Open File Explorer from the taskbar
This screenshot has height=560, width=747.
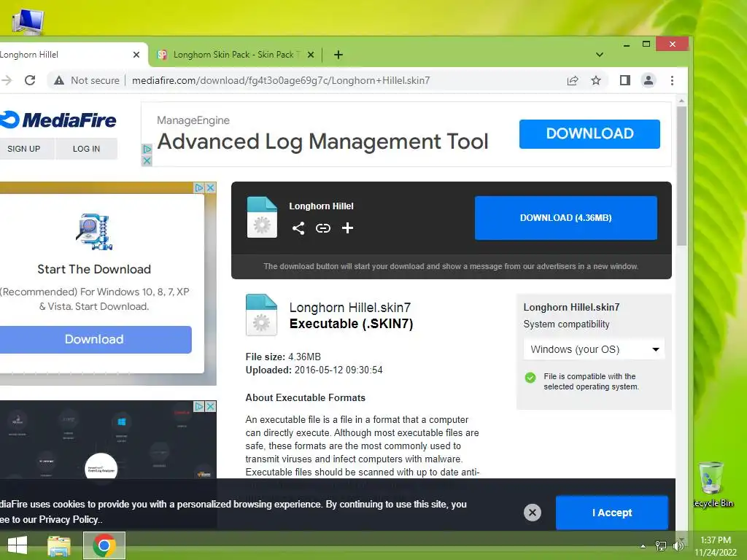(59, 545)
